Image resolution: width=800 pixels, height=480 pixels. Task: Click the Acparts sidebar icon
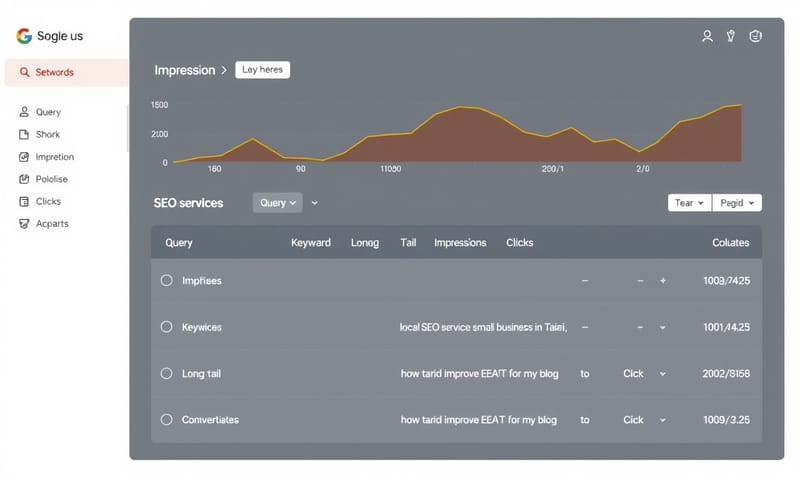tap(25, 224)
